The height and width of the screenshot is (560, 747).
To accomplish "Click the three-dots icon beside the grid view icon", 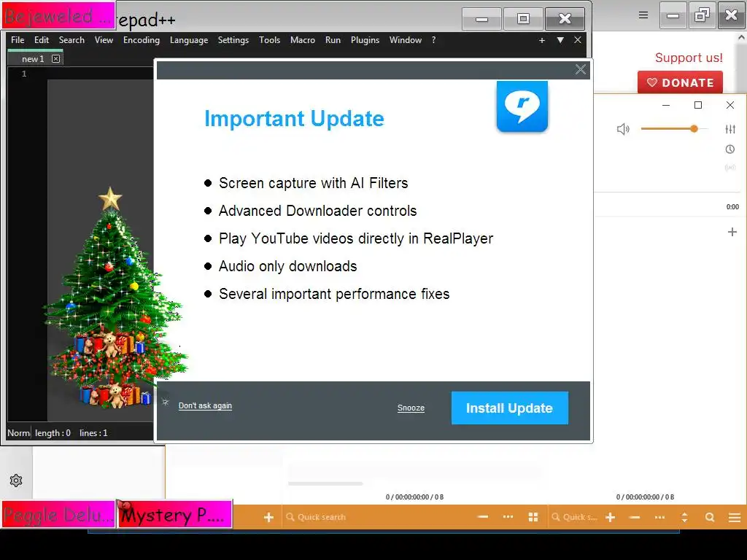I will point(508,517).
